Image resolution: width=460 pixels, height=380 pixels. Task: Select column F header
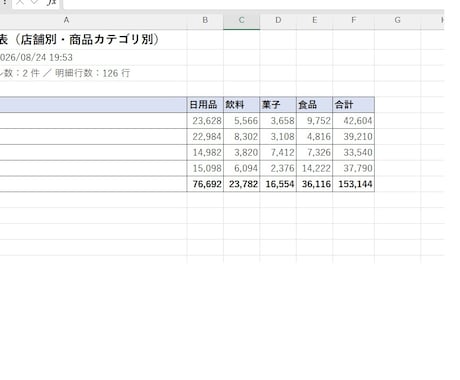click(x=354, y=20)
